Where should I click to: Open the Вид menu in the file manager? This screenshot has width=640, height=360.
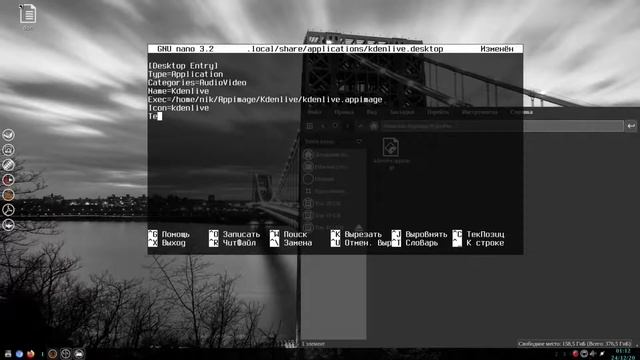point(371,112)
